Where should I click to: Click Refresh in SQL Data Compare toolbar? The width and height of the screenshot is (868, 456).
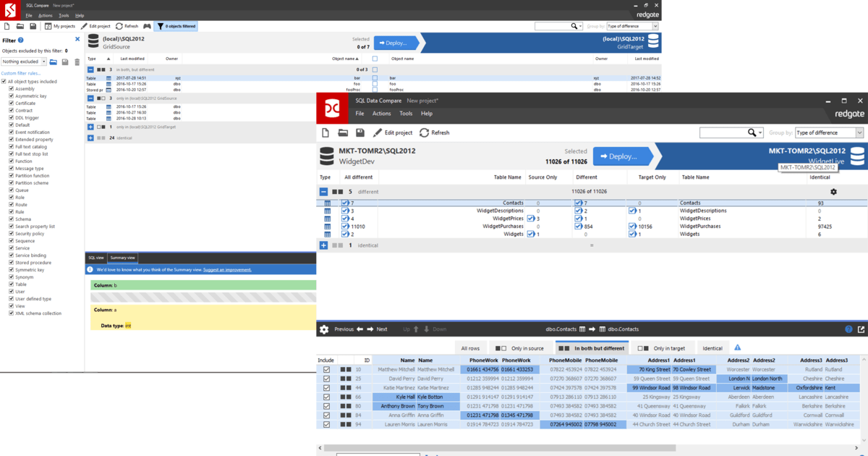point(434,132)
